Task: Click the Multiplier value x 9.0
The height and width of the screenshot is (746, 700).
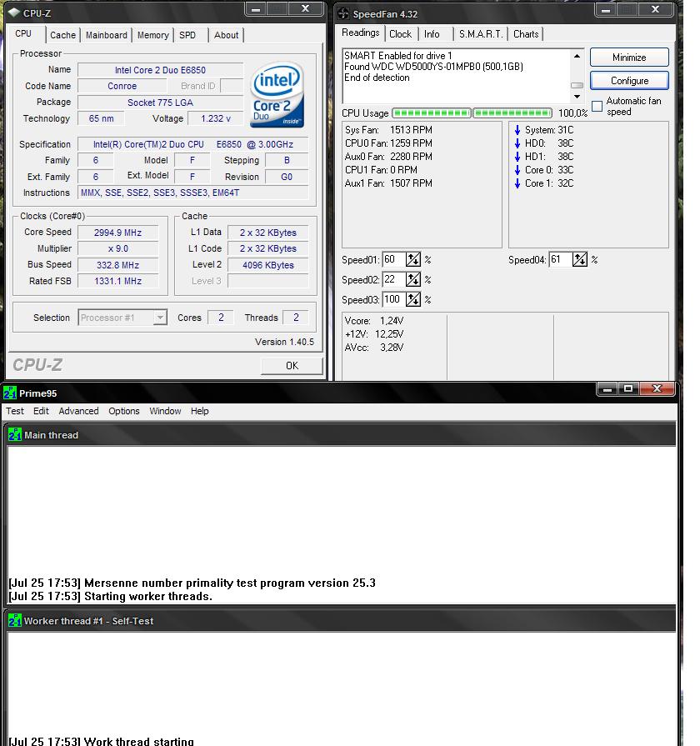Action: point(118,249)
